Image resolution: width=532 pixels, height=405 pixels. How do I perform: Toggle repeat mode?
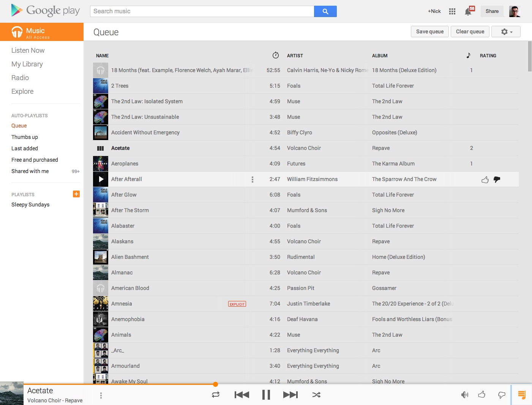click(x=216, y=395)
